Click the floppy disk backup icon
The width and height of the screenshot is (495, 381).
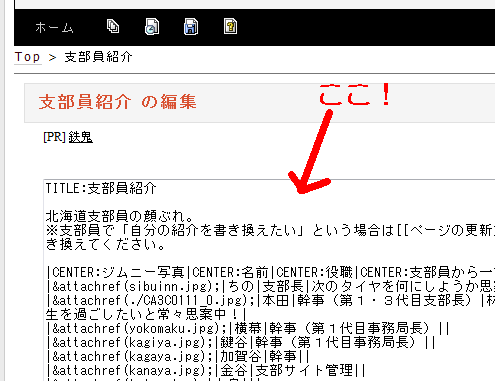(x=191, y=27)
